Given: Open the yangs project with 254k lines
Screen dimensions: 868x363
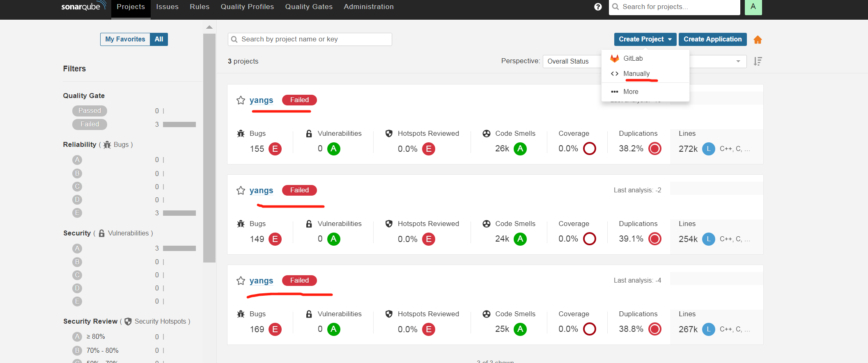Looking at the screenshot, I should (x=261, y=190).
